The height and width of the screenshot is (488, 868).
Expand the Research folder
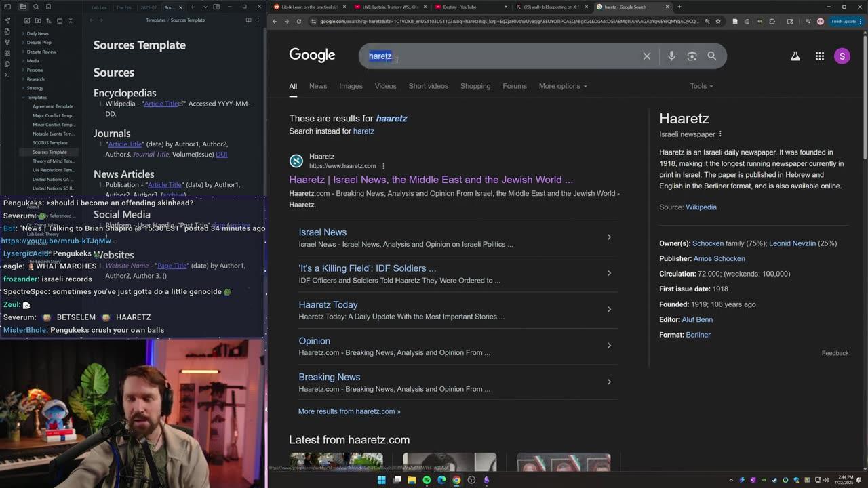click(x=35, y=79)
